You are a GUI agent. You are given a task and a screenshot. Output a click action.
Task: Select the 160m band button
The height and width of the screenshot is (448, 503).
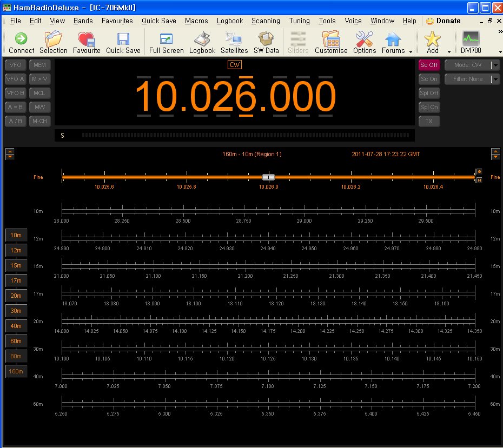tap(16, 371)
